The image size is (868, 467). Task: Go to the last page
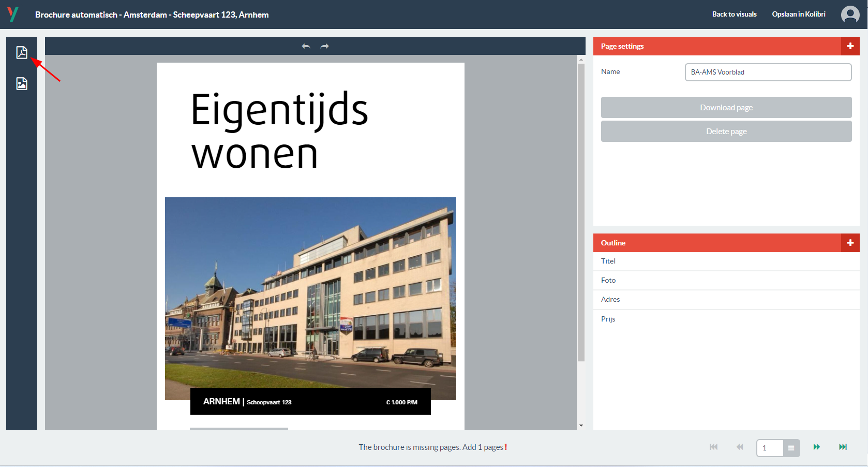coord(843,447)
